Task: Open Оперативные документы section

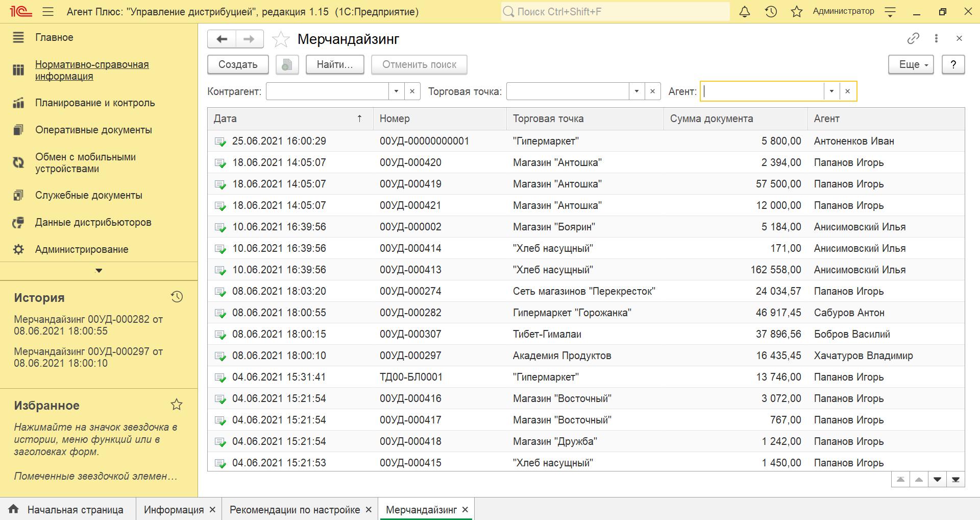Action: click(93, 130)
